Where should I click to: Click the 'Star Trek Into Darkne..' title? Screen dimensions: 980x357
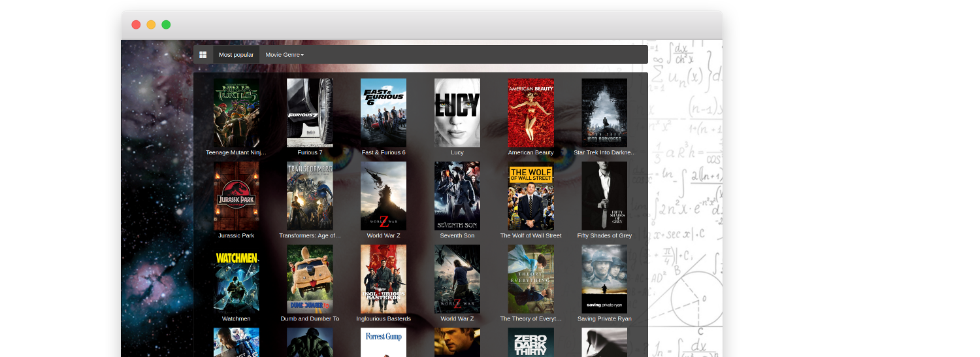[604, 152]
